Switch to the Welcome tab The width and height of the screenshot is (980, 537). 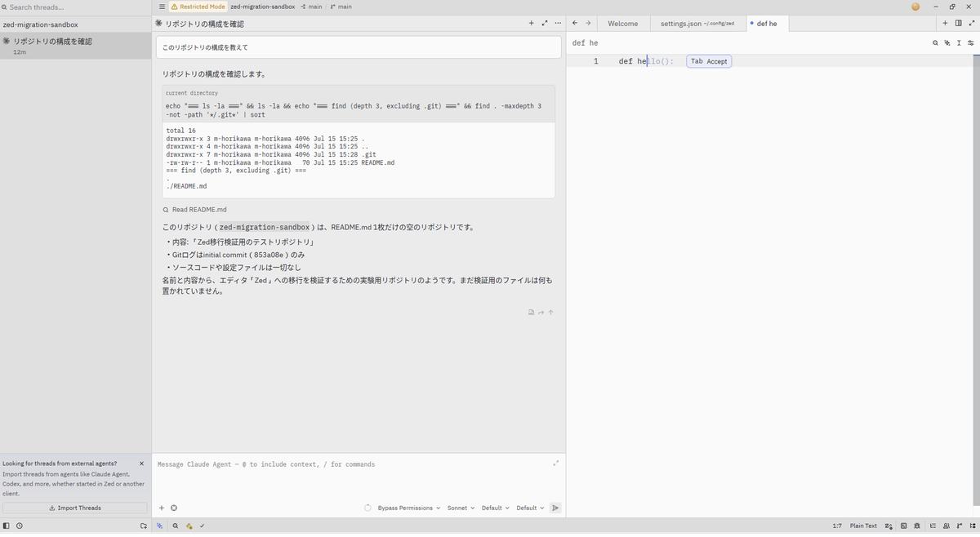coord(623,24)
